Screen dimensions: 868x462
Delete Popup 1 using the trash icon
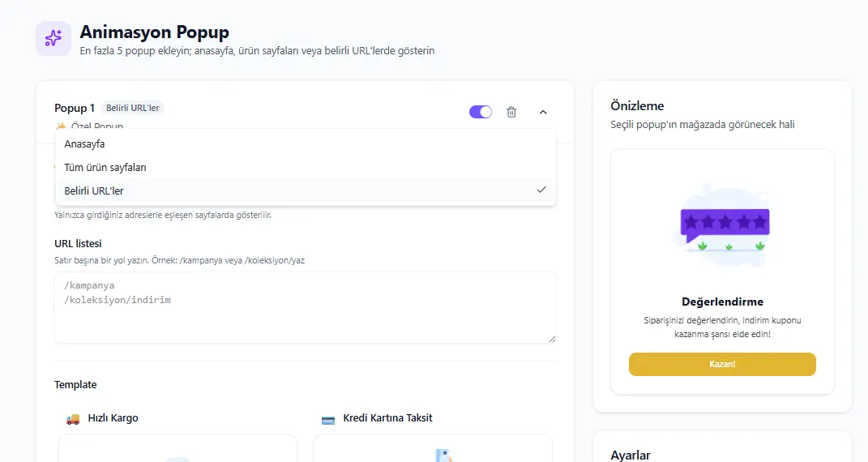coord(511,112)
